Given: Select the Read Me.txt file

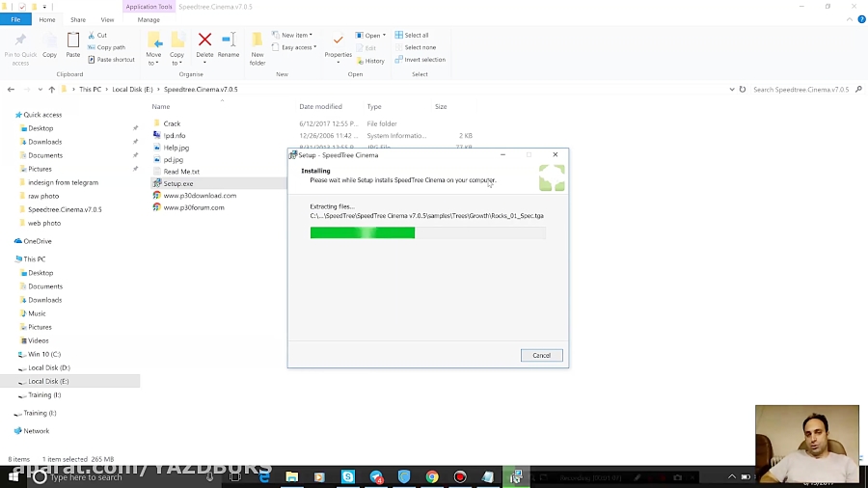Looking at the screenshot, I should [x=181, y=172].
